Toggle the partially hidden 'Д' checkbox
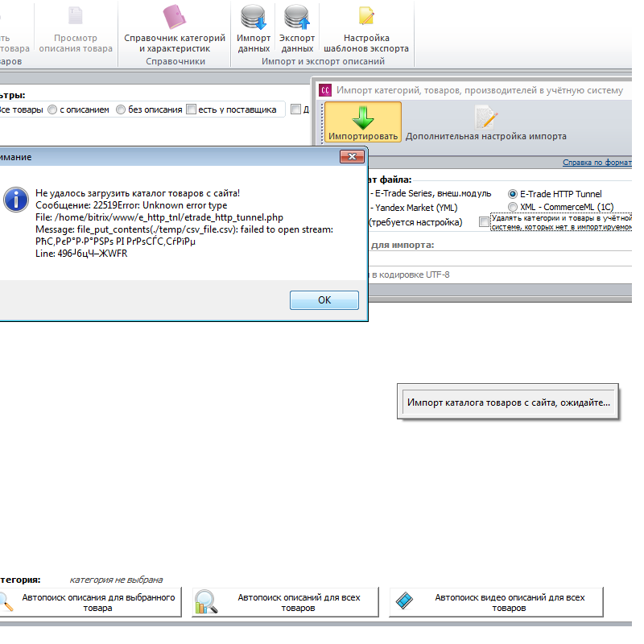The width and height of the screenshot is (644, 644). tap(295, 109)
